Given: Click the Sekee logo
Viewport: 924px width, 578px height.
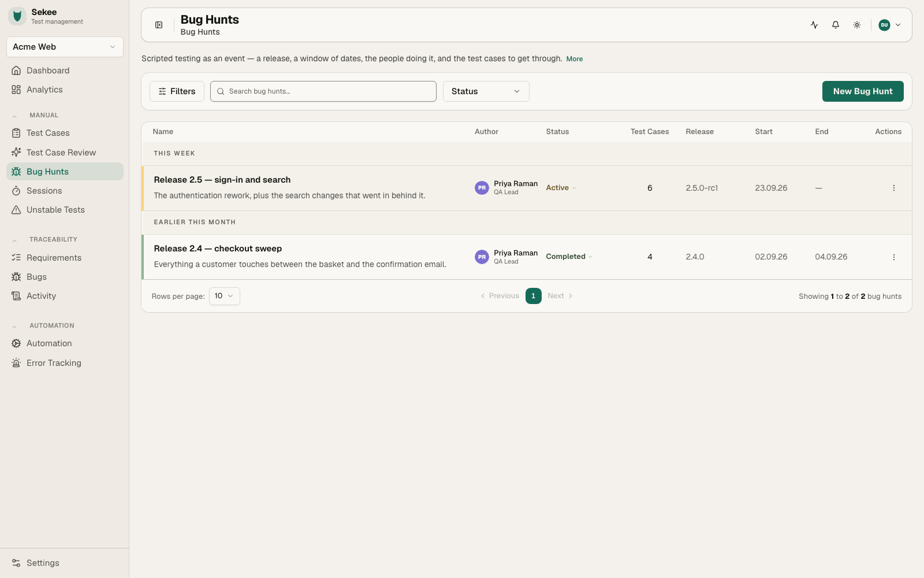Looking at the screenshot, I should pyautogui.click(x=17, y=16).
